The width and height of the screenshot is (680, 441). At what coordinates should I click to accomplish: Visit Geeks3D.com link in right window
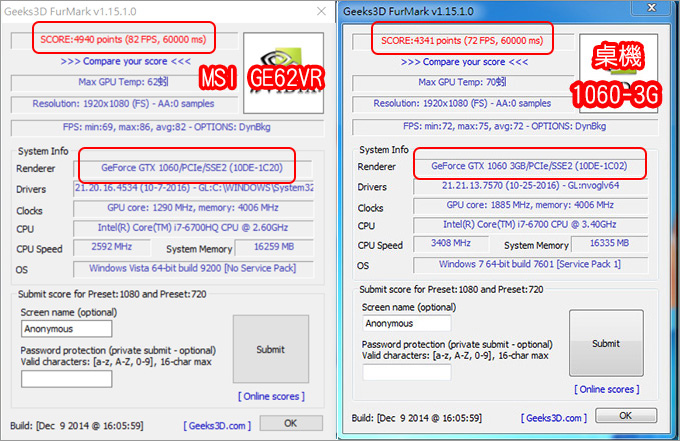pos(554,418)
